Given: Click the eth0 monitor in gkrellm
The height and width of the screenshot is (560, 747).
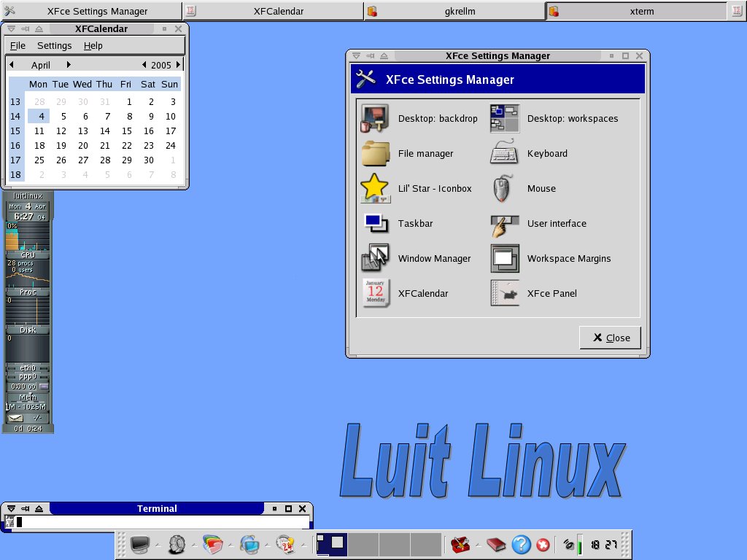Looking at the screenshot, I should point(28,367).
